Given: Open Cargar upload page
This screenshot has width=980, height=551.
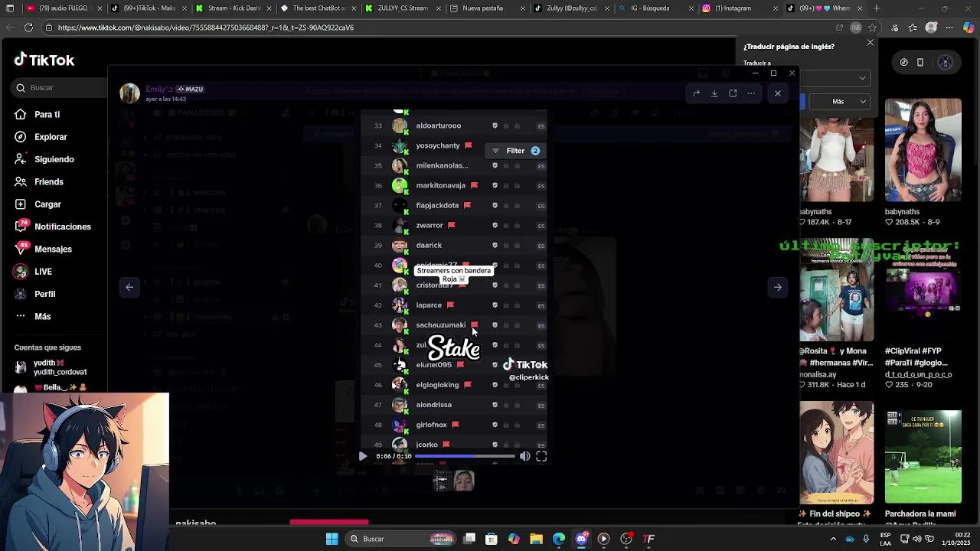Looking at the screenshot, I should (47, 204).
